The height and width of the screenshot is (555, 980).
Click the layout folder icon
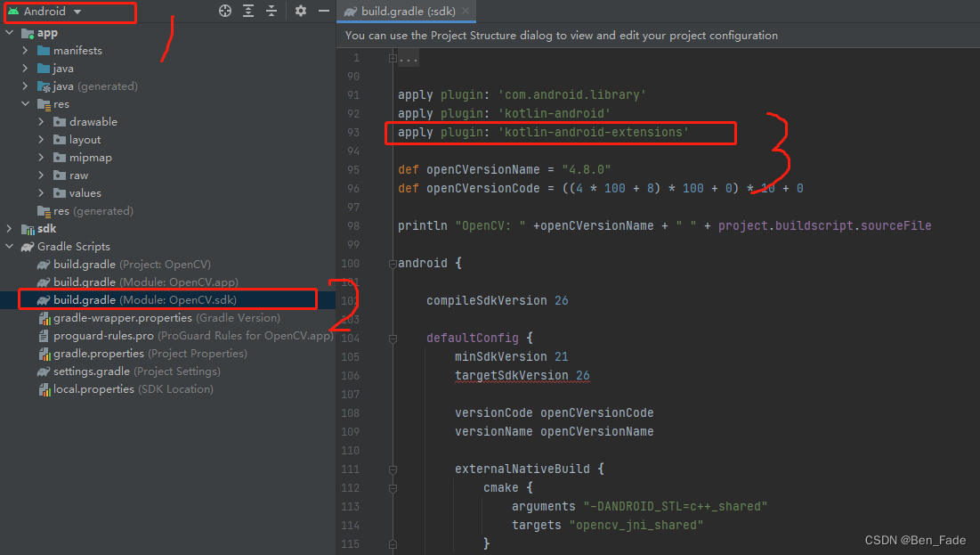(x=60, y=140)
